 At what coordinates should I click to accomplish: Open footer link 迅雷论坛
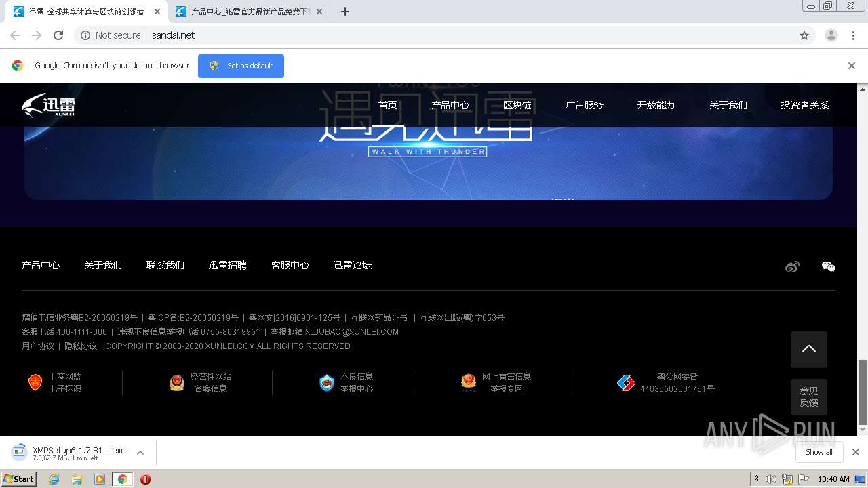(353, 265)
